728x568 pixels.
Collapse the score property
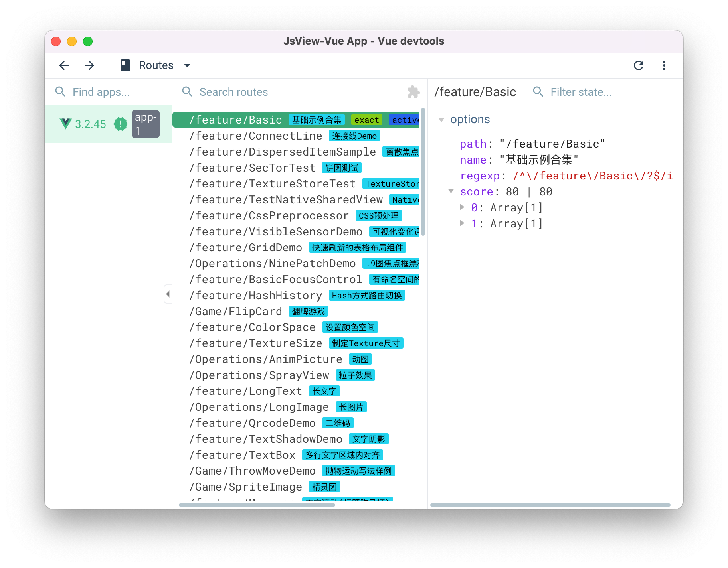coord(451,191)
